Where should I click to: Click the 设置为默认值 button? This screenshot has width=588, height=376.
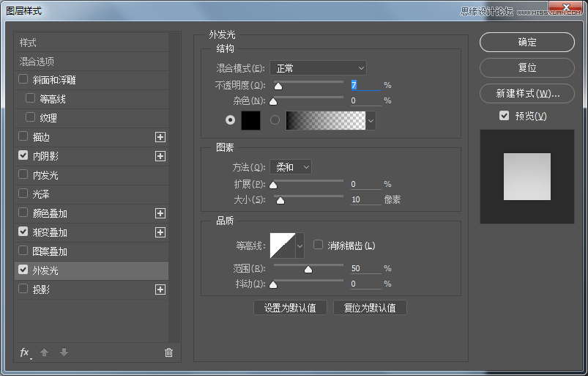click(x=290, y=308)
